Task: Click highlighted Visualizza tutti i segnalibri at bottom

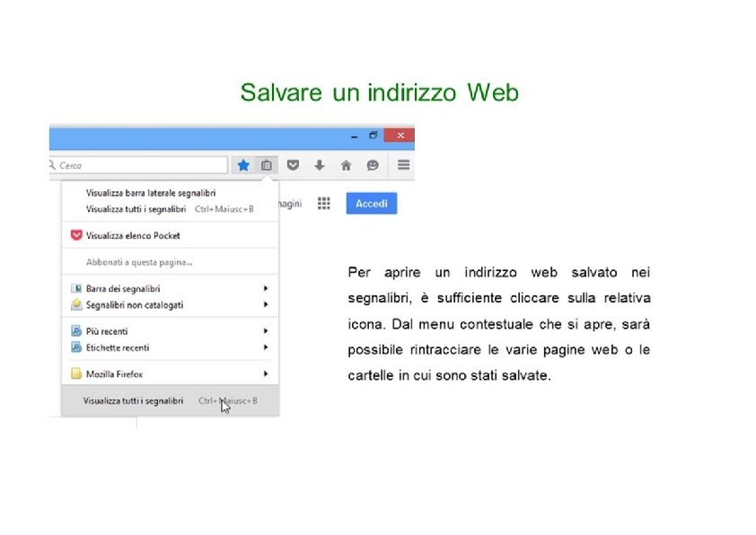Action: tap(171, 400)
